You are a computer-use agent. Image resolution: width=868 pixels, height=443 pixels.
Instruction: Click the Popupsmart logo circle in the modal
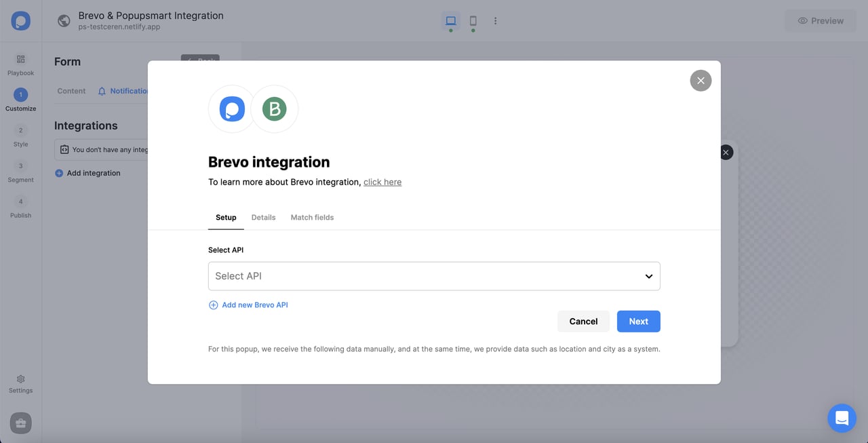tap(231, 109)
